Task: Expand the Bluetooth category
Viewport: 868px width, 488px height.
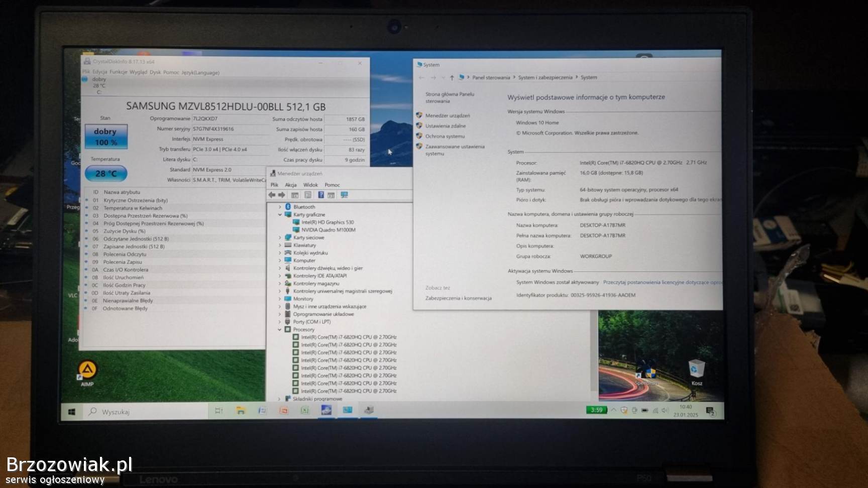Action: [280, 207]
